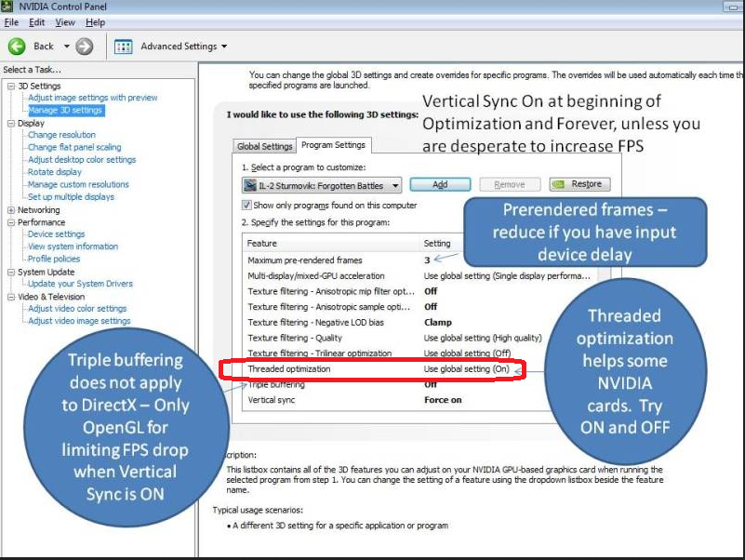This screenshot has height=560, width=745.
Task: Select Texture filtering - Anisotropic mip filter row
Action: (x=420, y=291)
